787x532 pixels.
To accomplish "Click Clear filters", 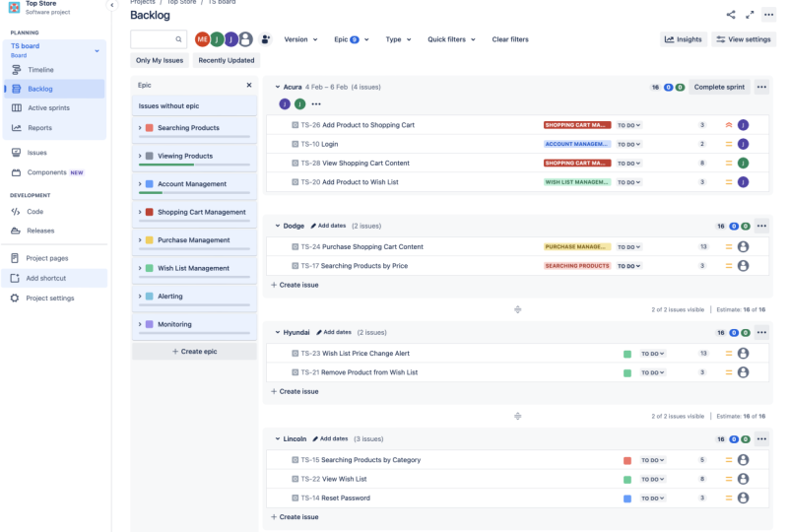I will coord(510,39).
